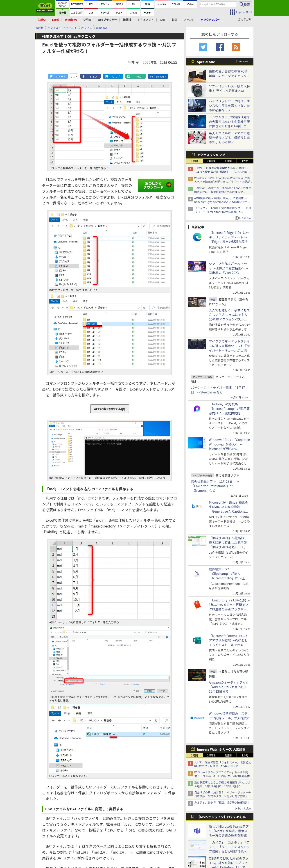Open ranking item 1 Excel GROUPBY article
Screen dimensions: 289x868
click(223, 170)
